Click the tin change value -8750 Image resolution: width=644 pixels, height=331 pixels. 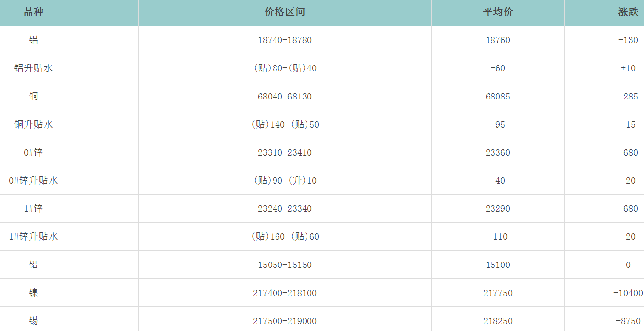629,321
